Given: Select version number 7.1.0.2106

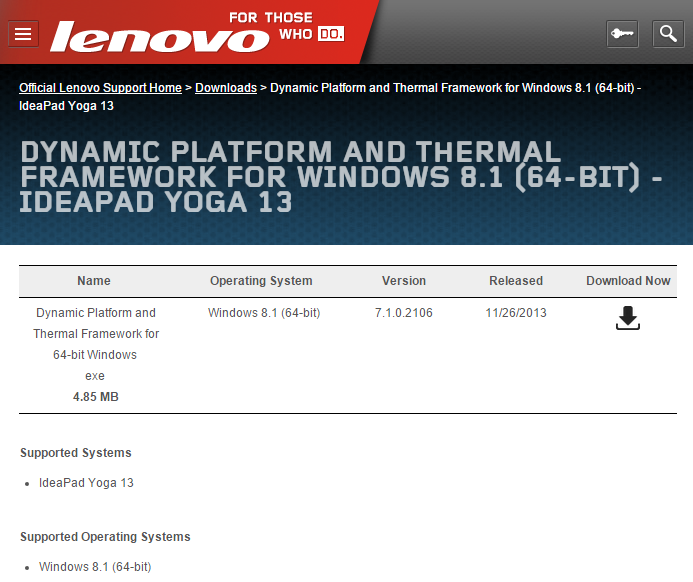Looking at the screenshot, I should [404, 313].
